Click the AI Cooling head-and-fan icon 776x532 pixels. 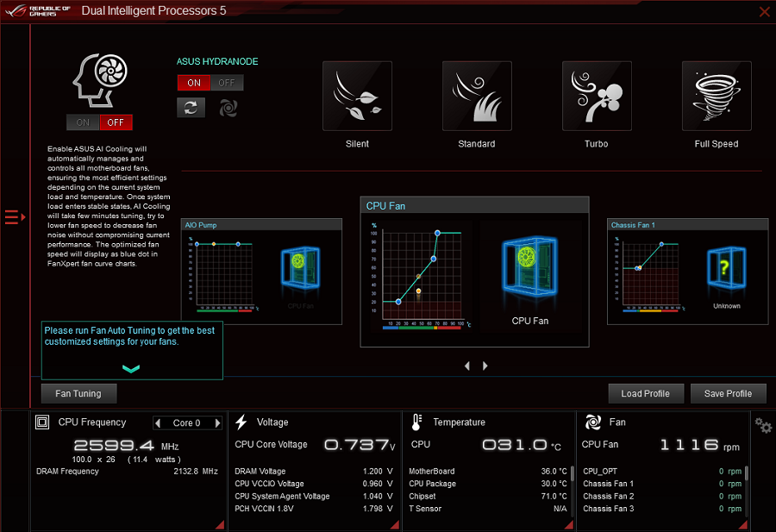coord(100,80)
